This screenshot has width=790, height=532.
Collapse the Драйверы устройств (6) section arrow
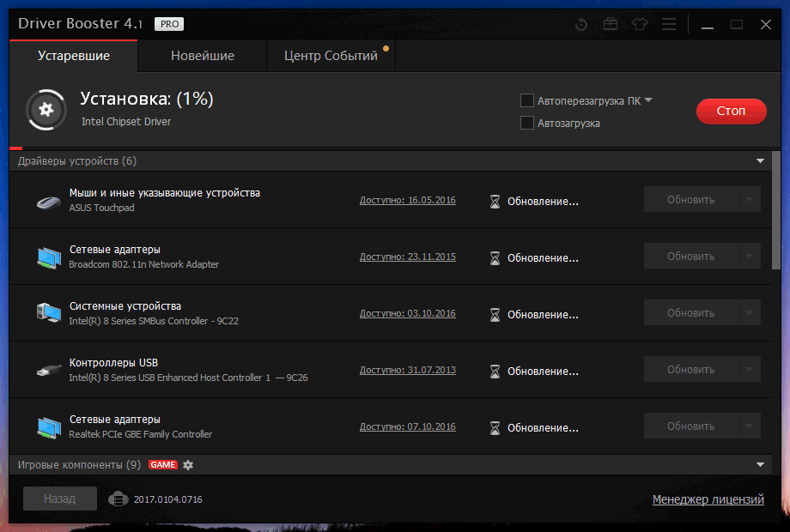pos(760,161)
